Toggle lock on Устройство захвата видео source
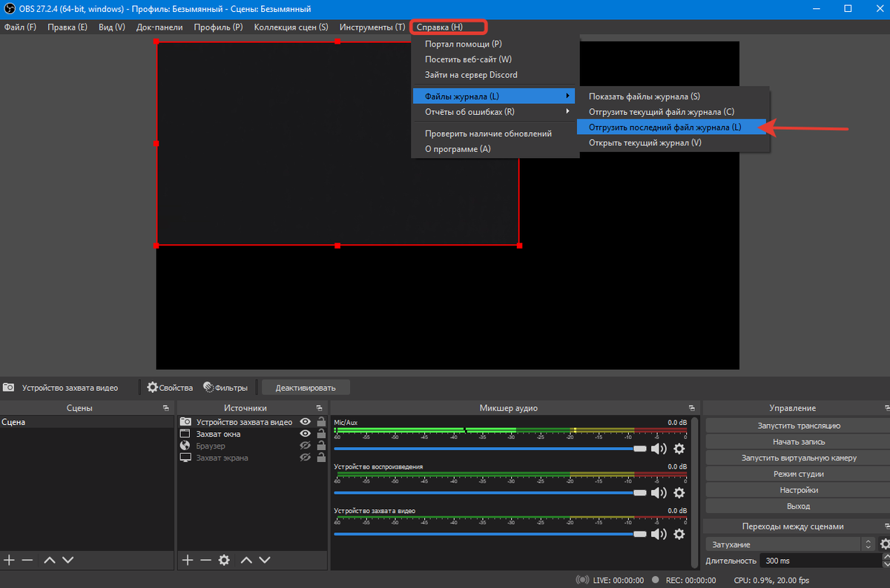The width and height of the screenshot is (890, 588). point(321,422)
